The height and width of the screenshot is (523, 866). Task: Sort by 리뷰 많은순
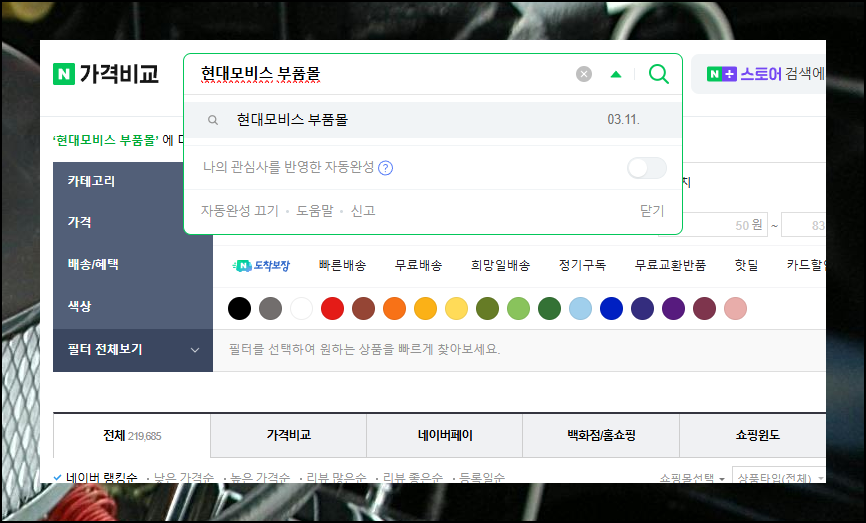pos(336,478)
